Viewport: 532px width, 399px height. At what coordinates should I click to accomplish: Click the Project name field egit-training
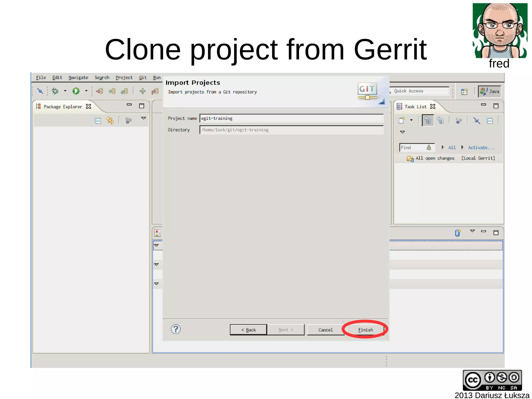click(x=291, y=118)
